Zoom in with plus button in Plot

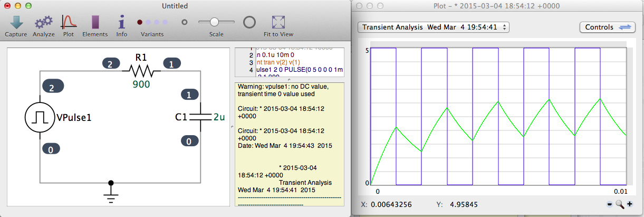point(629,204)
